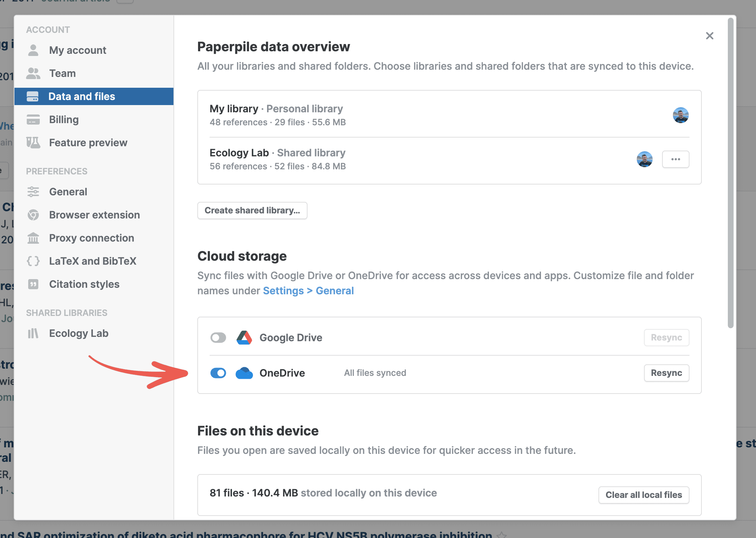Click the Ecology Lab books icon
The width and height of the screenshot is (756, 538).
(x=33, y=333)
